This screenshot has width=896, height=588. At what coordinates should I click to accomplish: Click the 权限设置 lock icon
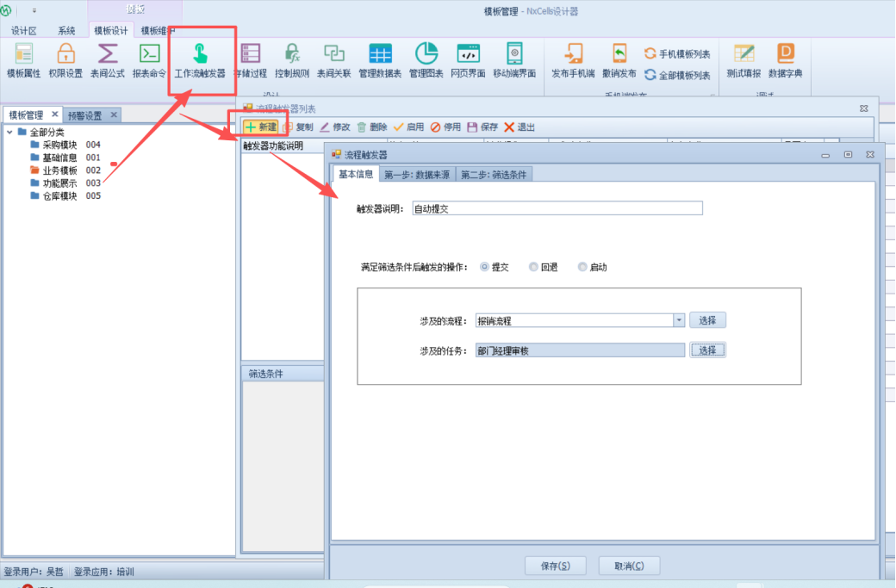pos(65,59)
